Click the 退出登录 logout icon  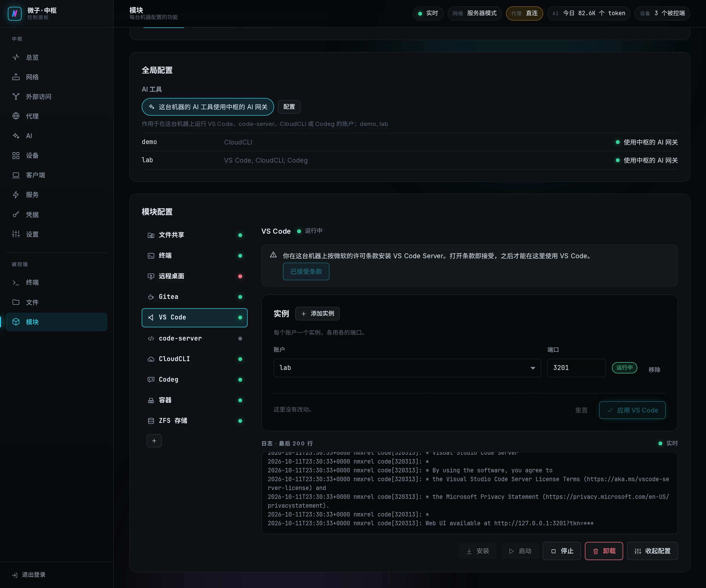coord(14,575)
